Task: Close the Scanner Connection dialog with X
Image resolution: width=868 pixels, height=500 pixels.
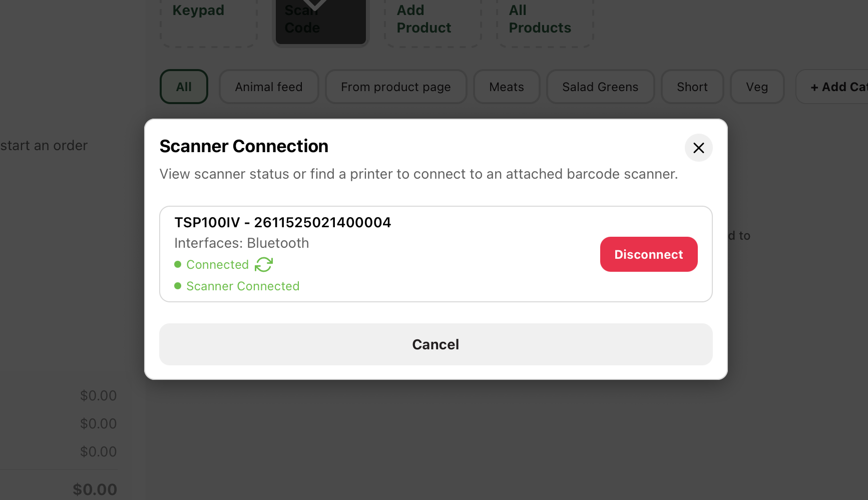Action: [698, 148]
